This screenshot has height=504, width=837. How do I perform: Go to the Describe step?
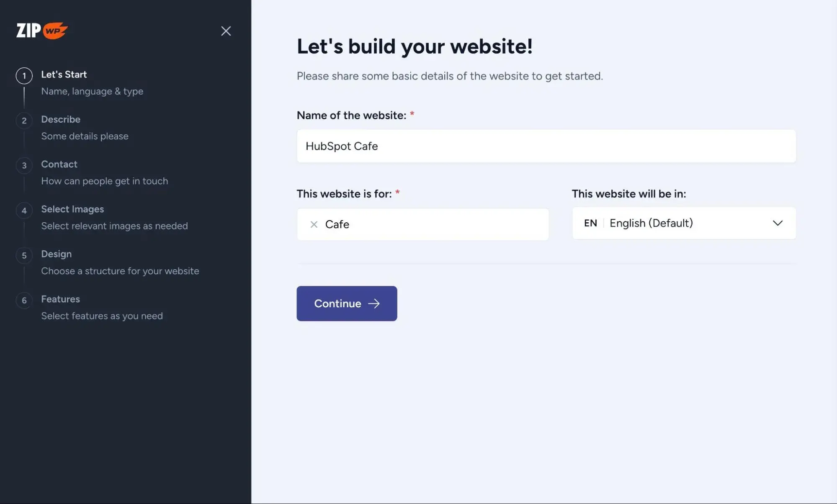pyautogui.click(x=61, y=119)
